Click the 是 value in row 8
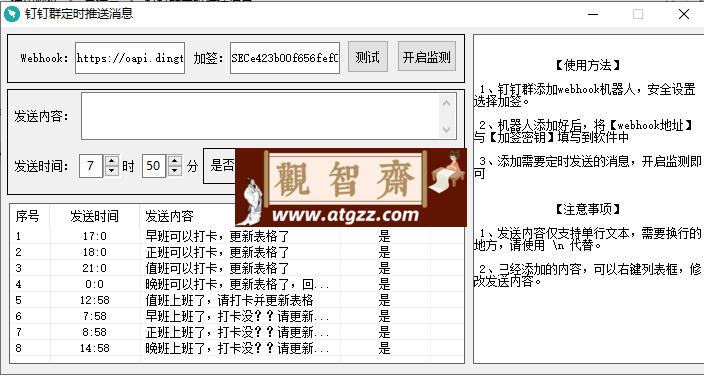 pos(384,348)
